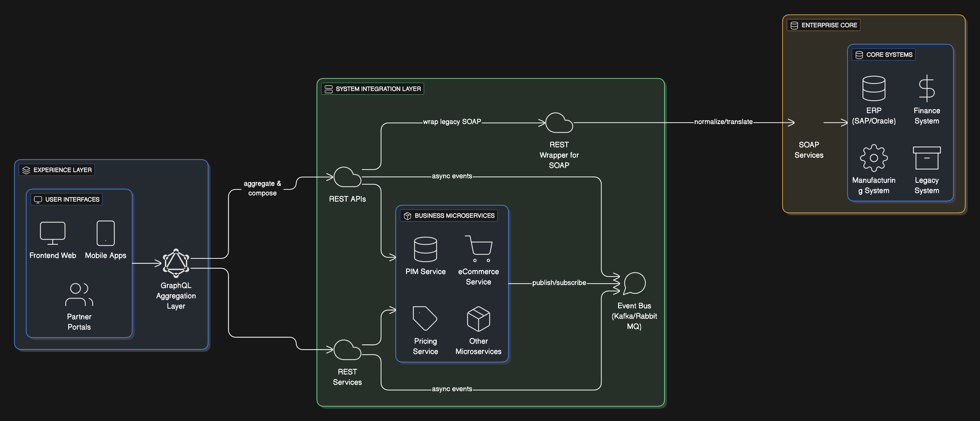Click the 'GraphQL Aggregation Layer' label text
This screenshot has width=980, height=421.
click(x=176, y=296)
